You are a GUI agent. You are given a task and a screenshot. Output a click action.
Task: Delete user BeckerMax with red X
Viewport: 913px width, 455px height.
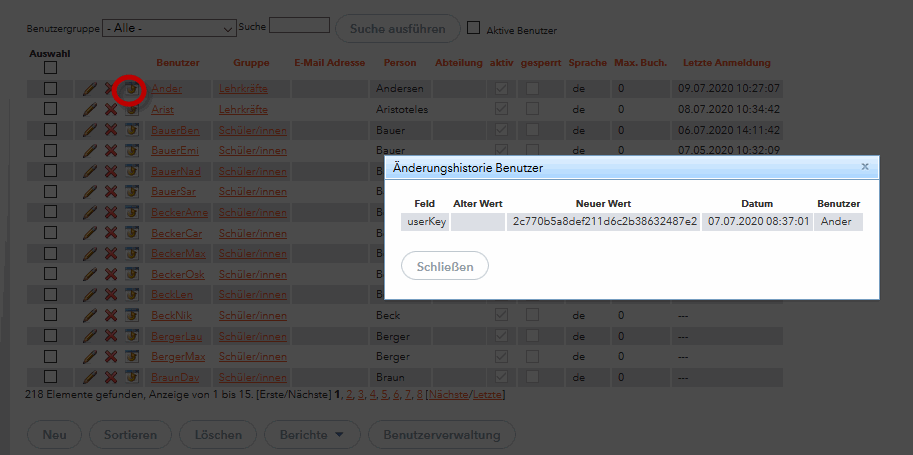[111, 253]
